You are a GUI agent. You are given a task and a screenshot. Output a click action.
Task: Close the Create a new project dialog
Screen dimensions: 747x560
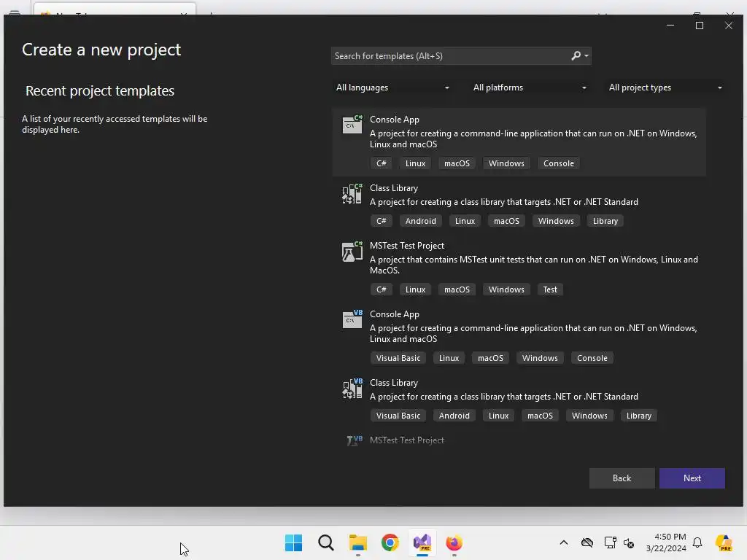[x=729, y=26]
